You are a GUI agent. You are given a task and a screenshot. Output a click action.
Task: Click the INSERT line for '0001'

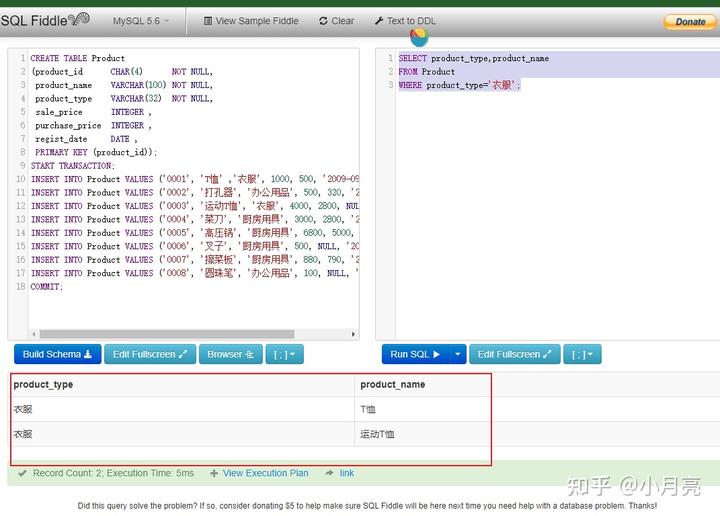tap(195, 179)
